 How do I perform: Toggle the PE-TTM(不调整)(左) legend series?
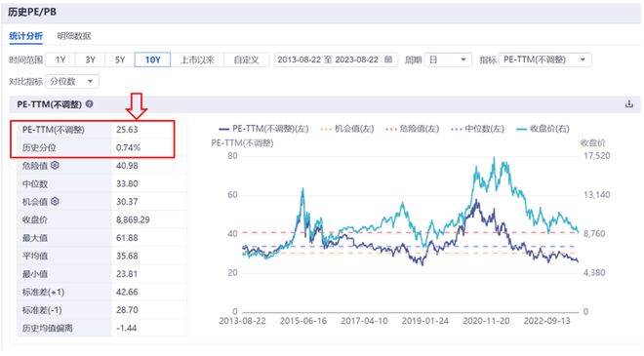pos(263,129)
